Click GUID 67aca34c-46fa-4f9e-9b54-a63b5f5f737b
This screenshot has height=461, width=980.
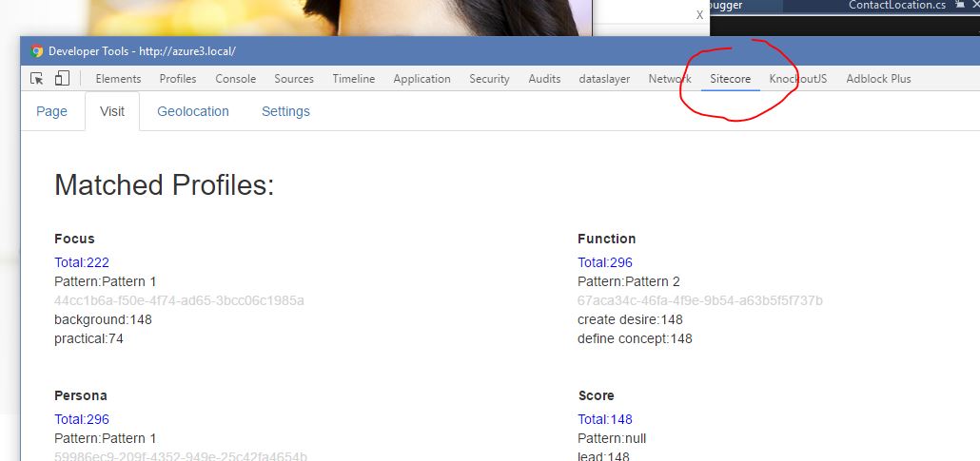click(x=700, y=301)
